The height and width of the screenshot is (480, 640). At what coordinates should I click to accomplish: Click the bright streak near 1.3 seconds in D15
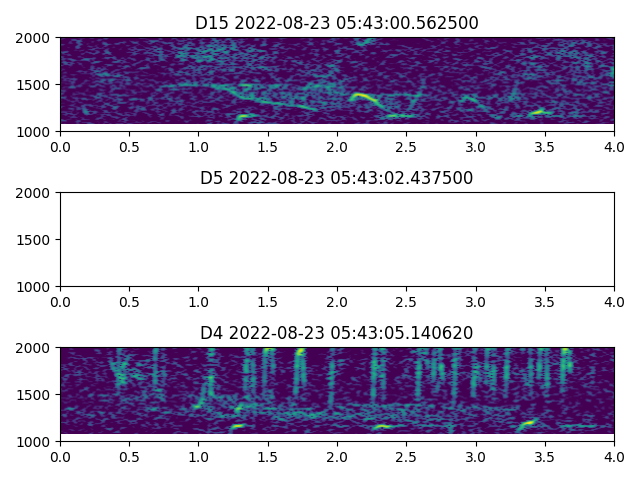click(243, 116)
